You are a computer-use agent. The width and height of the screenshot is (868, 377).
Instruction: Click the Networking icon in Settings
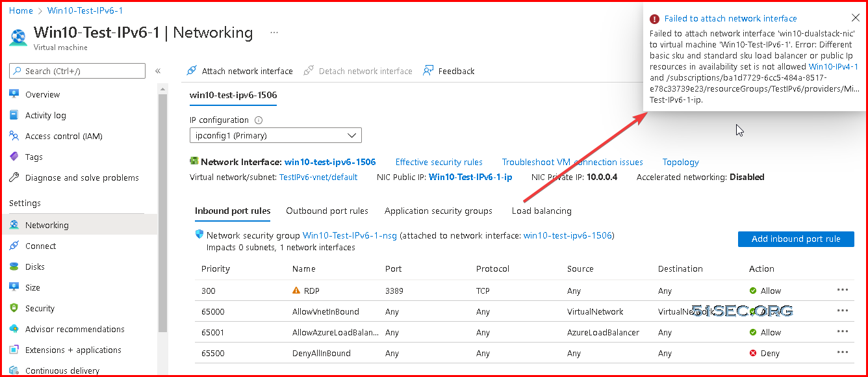[x=14, y=225]
